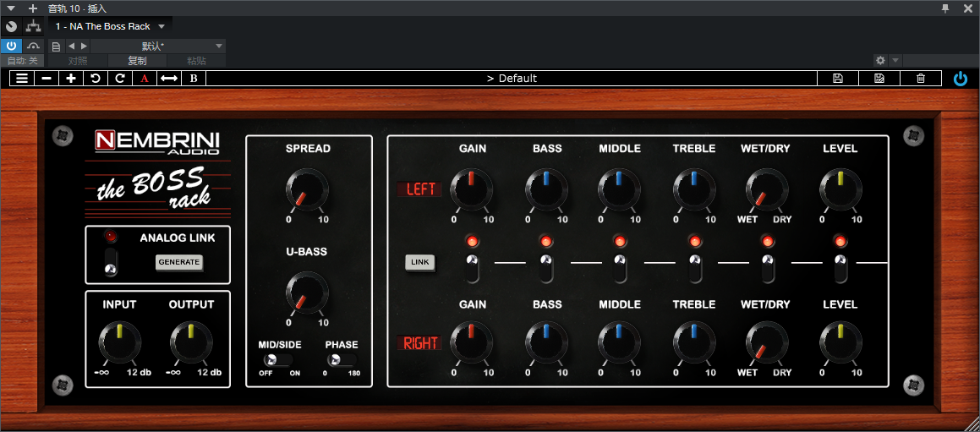Click the RIGHT channel TREBLE knob
This screenshot has width=980, height=432.
coord(694,342)
